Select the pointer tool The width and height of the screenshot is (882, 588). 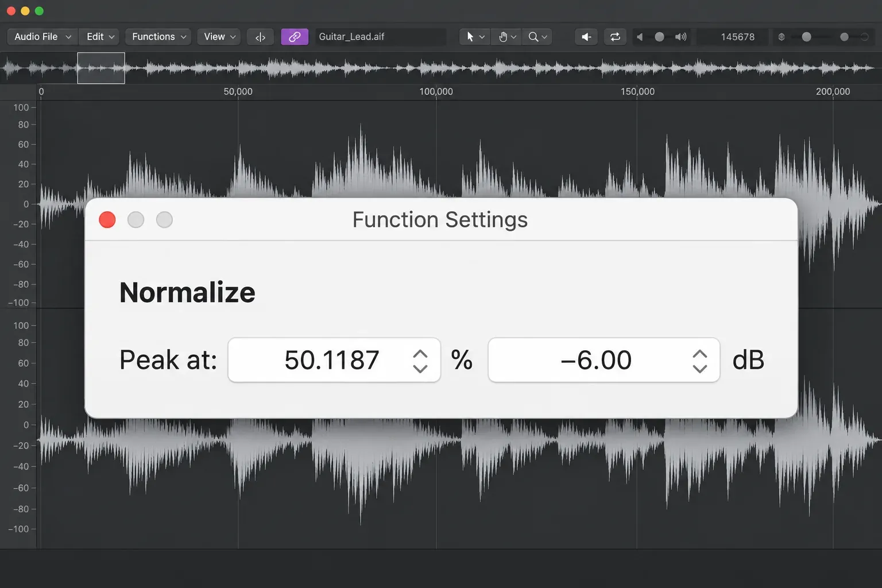[x=470, y=37]
